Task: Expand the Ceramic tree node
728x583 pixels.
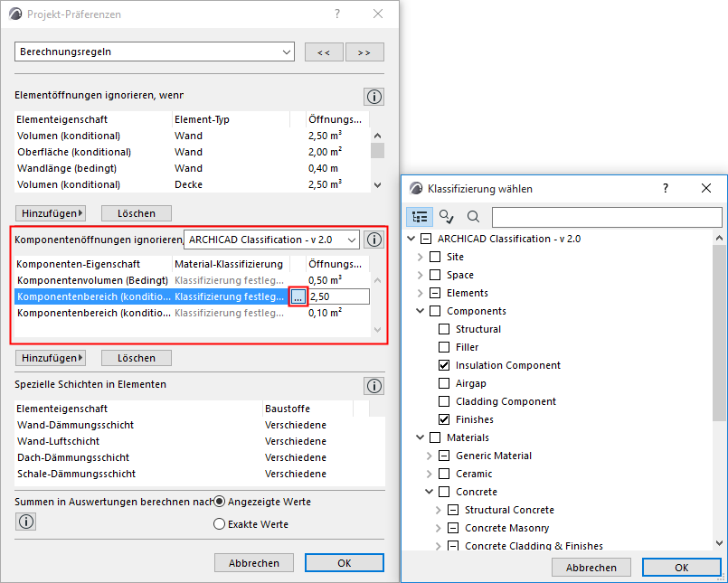Action: coord(430,474)
